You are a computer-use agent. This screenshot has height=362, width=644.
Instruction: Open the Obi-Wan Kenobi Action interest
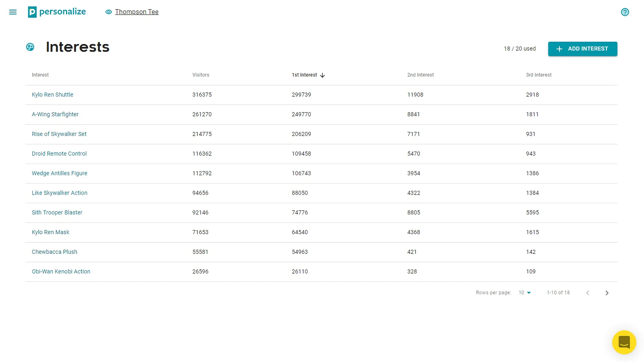tap(61, 272)
